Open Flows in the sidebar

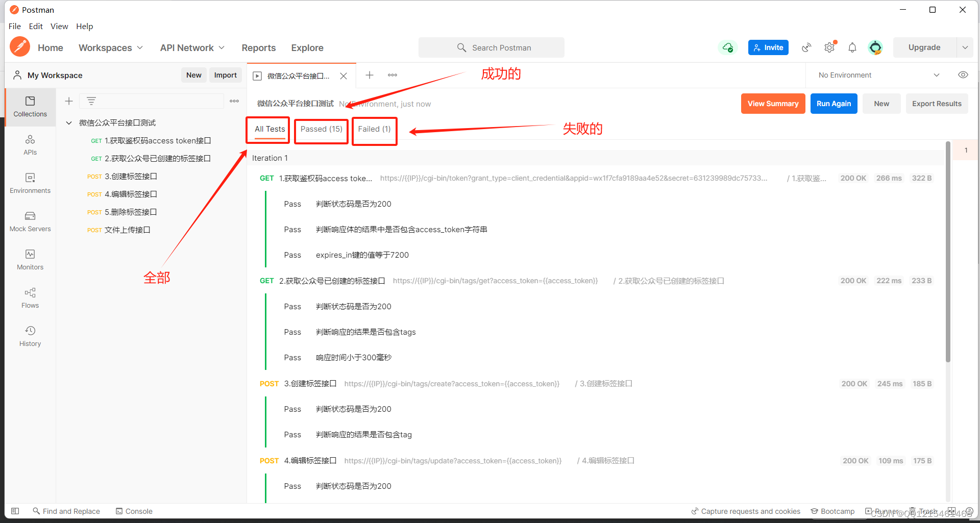(30, 298)
